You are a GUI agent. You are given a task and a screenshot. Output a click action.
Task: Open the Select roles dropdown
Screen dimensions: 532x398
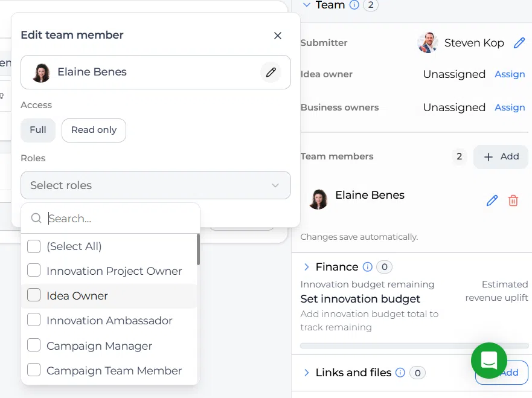156,185
